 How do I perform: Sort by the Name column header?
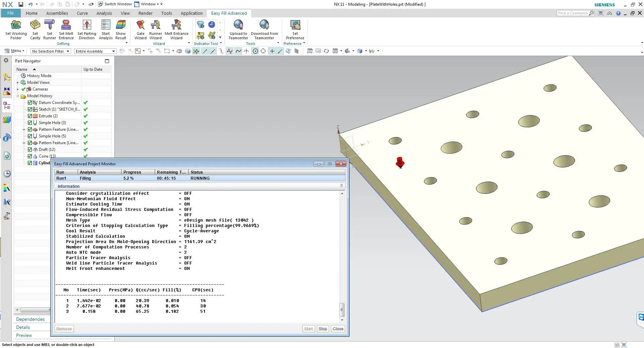tap(48, 69)
